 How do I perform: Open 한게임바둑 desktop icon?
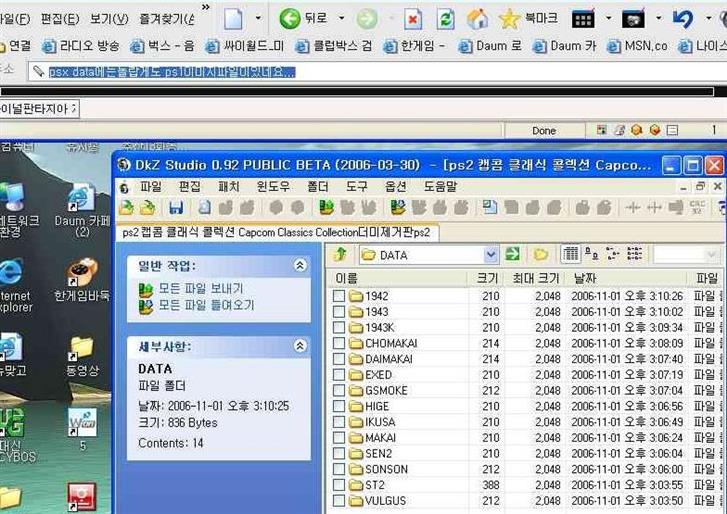point(82,280)
